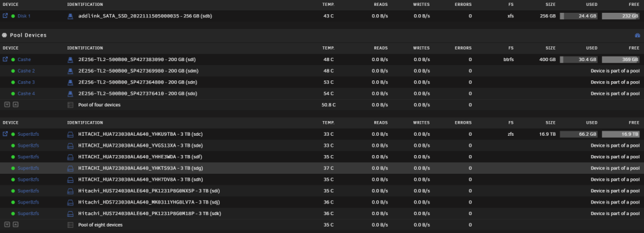Image resolution: width=644 pixels, height=233 pixels.
Task: Expand the four-device pool with up arrow
Action: 15,105
